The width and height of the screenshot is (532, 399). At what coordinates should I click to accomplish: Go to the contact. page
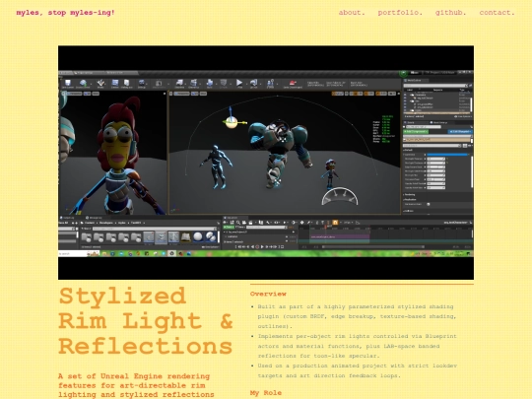[x=497, y=13]
